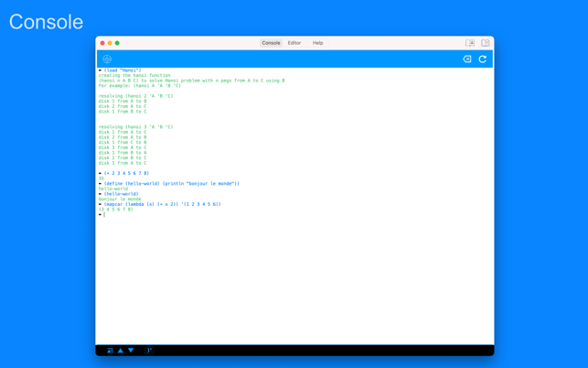Click the green window zoom button
The height and width of the screenshot is (368, 588).
[117, 43]
